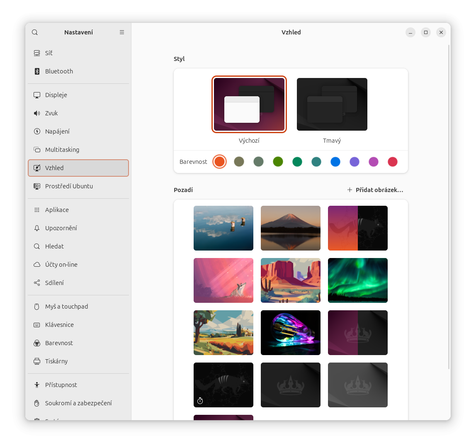476x448 pixels.
Task: Click Přidat obrázek… button
Action: click(375, 190)
